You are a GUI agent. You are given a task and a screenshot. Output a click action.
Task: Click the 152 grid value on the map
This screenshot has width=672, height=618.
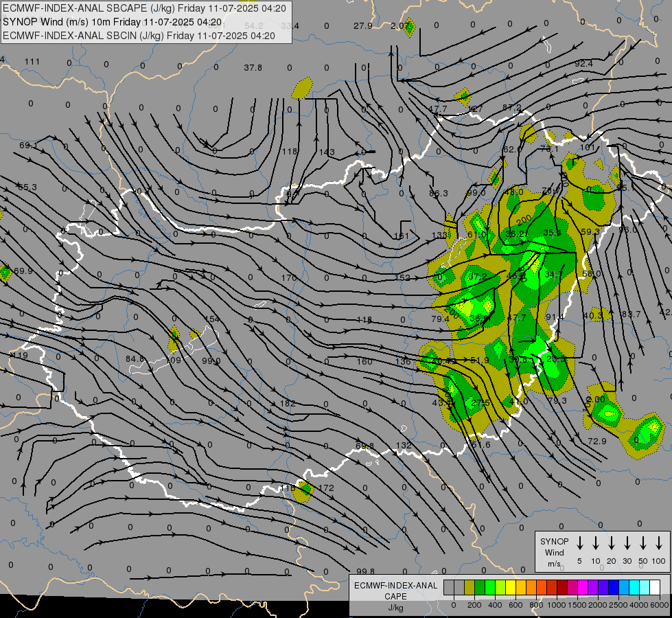click(x=402, y=277)
